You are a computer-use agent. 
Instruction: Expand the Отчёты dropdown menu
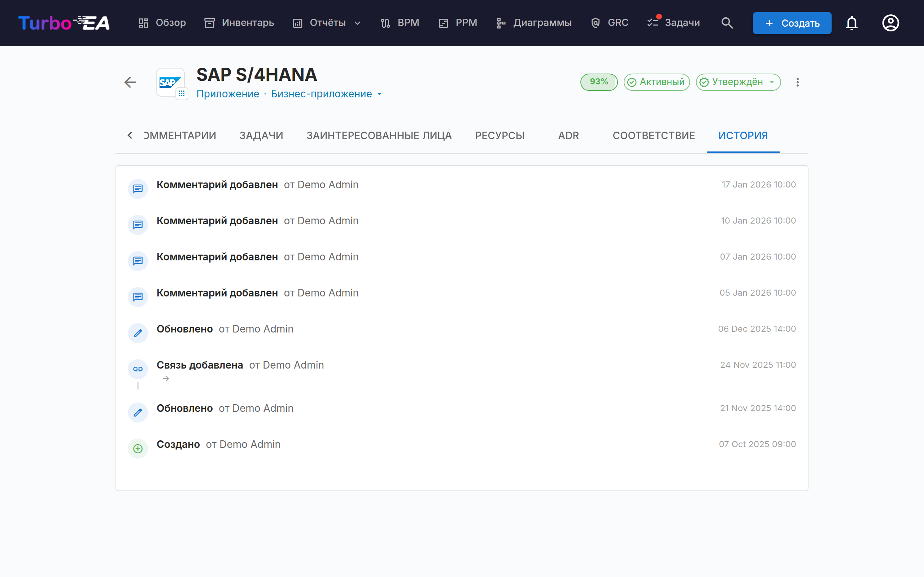pyautogui.click(x=327, y=23)
